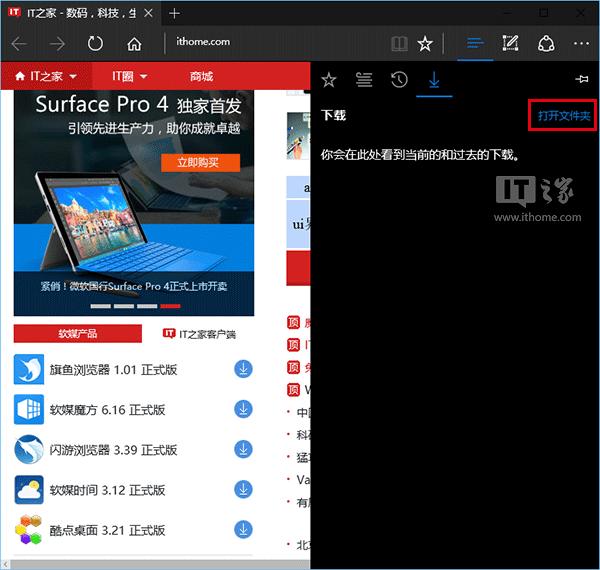Image resolution: width=600 pixels, height=570 pixels.
Task: Download 软媒魔方 6.16 via arrow icon
Action: click(x=243, y=409)
